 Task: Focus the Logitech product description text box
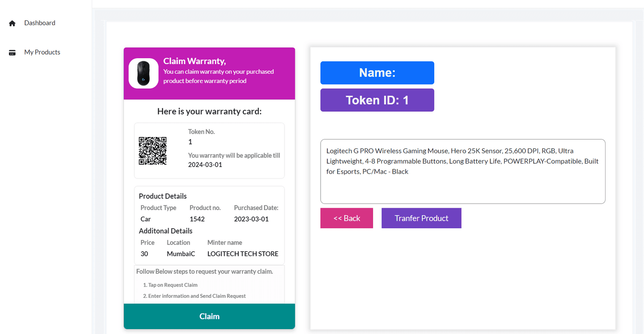[463, 171]
